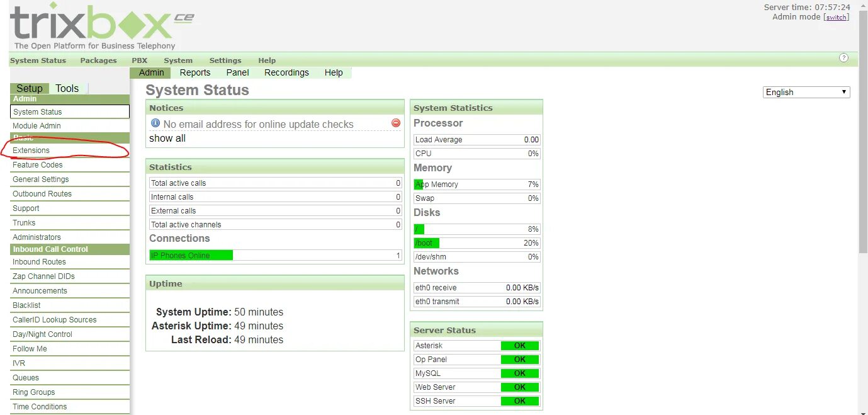Open CallerID Lookup Sources in sidebar
This screenshot has height=415, width=868.
point(70,320)
